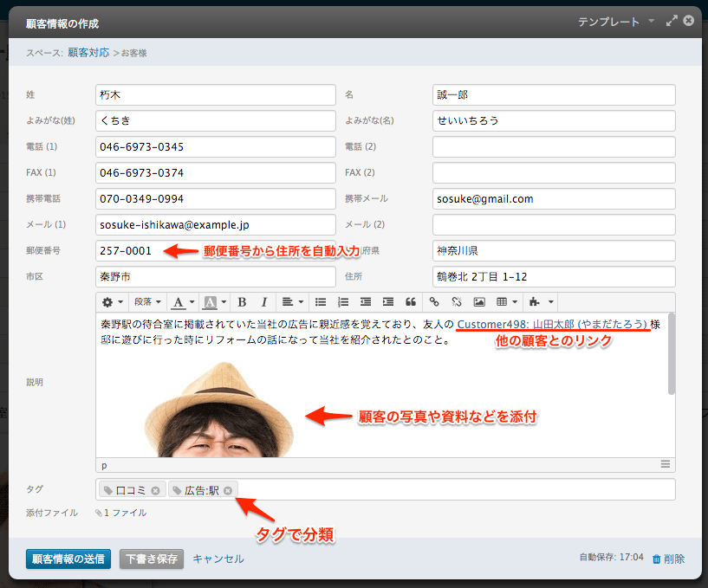Expand the dialog using the fullscreen arrows icon
The width and height of the screenshot is (708, 588).
[673, 20]
